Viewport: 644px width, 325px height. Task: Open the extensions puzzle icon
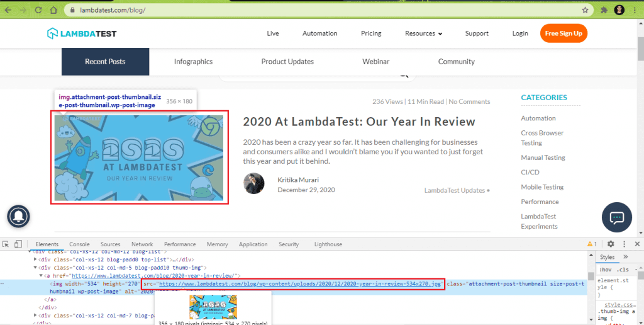coord(604,10)
